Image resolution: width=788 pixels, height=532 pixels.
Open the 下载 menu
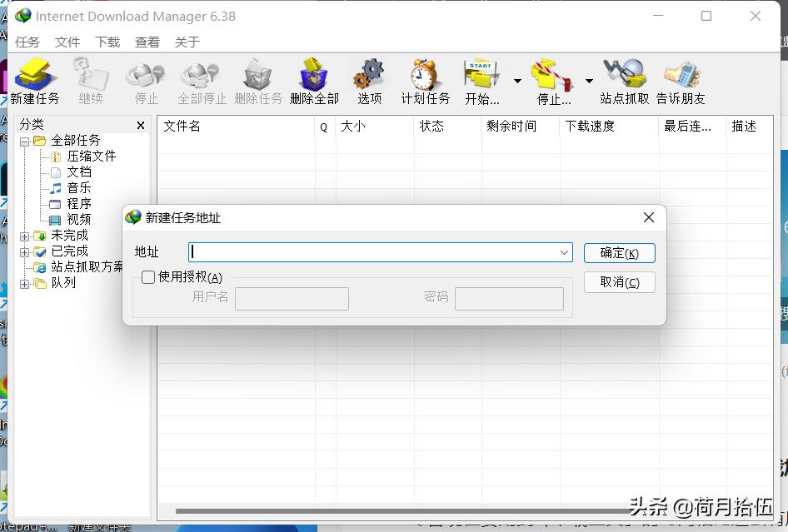pyautogui.click(x=107, y=42)
